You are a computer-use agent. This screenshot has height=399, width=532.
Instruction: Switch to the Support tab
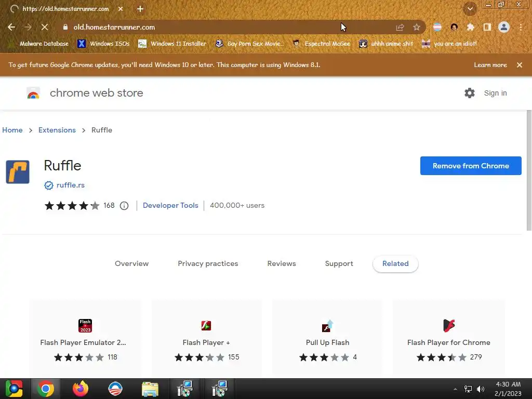coord(339,263)
